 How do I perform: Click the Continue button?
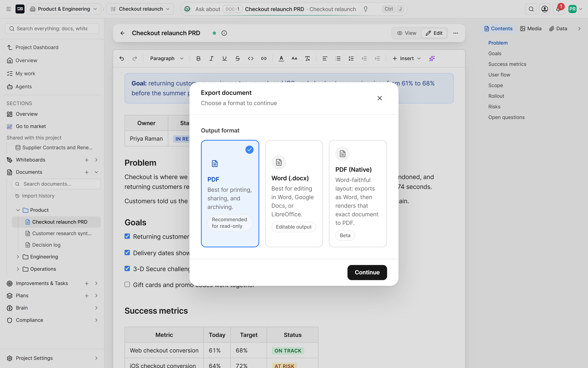(x=367, y=272)
